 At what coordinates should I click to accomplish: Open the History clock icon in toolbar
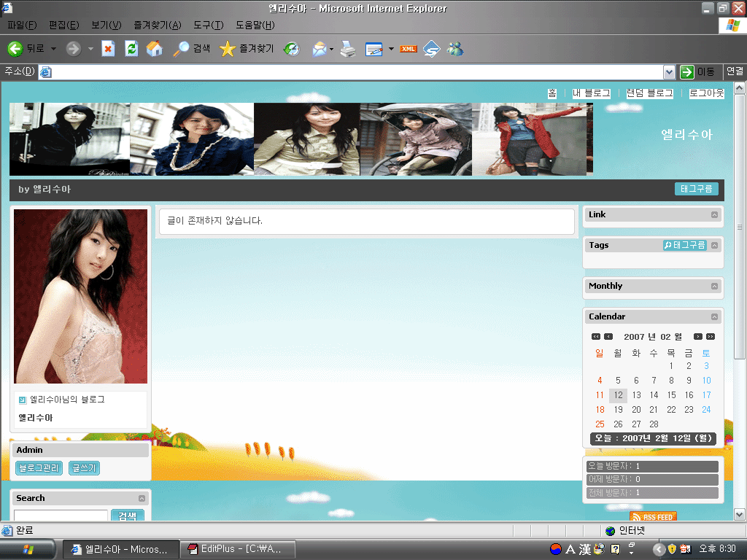(x=291, y=49)
